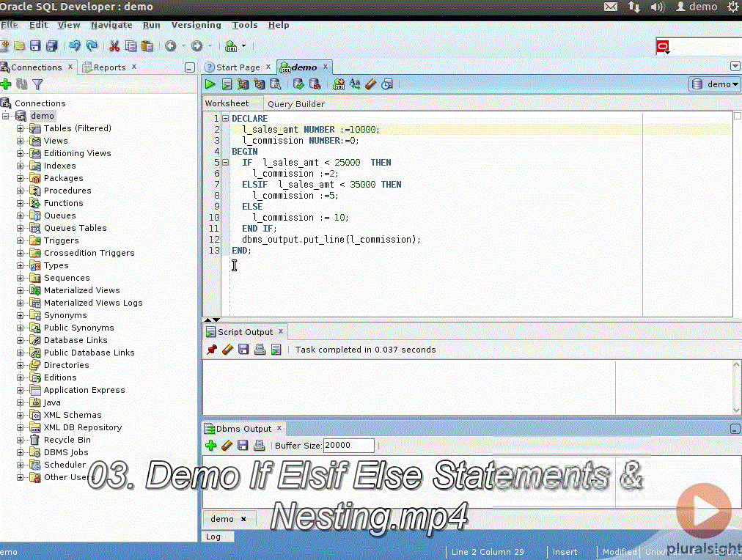Open the system volume indicator
The height and width of the screenshot is (560, 742).
tap(657, 7)
